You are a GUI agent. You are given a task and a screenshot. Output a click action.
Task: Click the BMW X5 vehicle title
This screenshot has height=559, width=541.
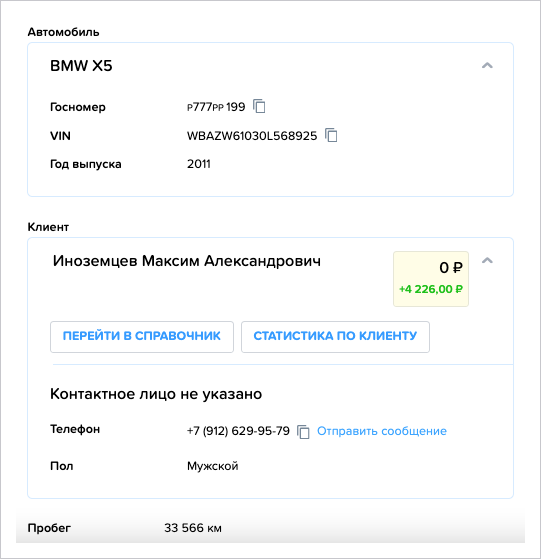coord(81,66)
